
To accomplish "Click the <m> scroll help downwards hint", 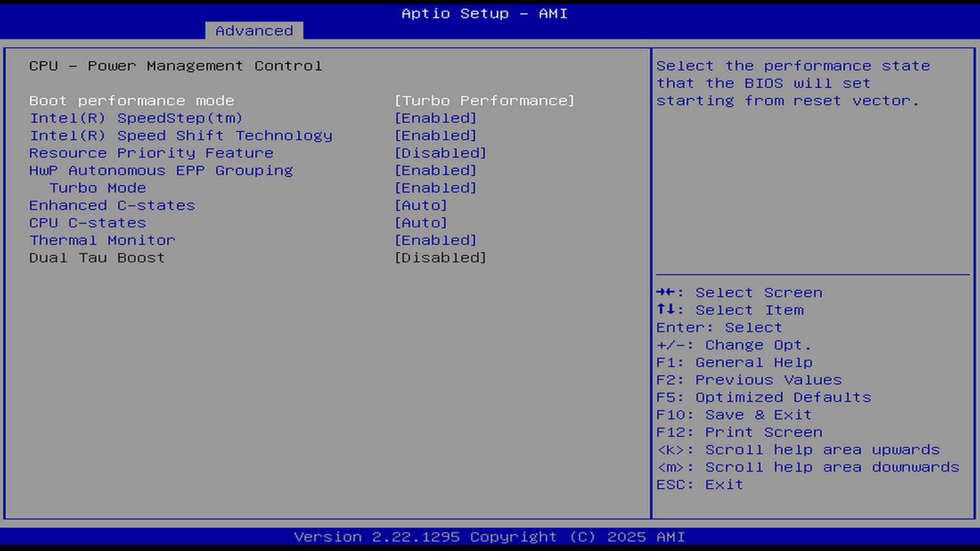I will coord(808,467).
